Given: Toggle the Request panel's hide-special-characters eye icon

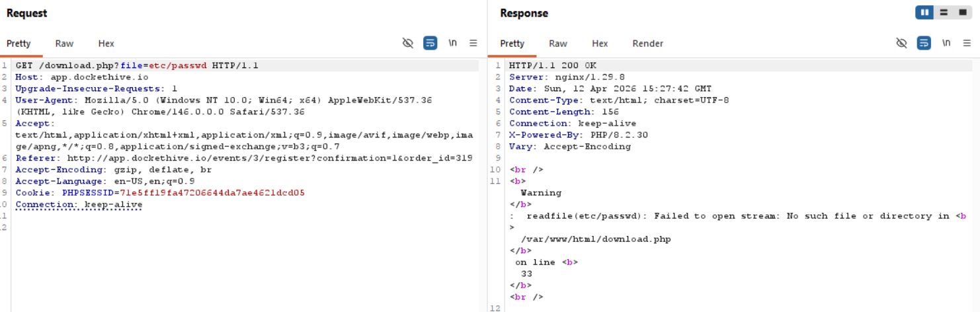Looking at the screenshot, I should click(x=408, y=43).
